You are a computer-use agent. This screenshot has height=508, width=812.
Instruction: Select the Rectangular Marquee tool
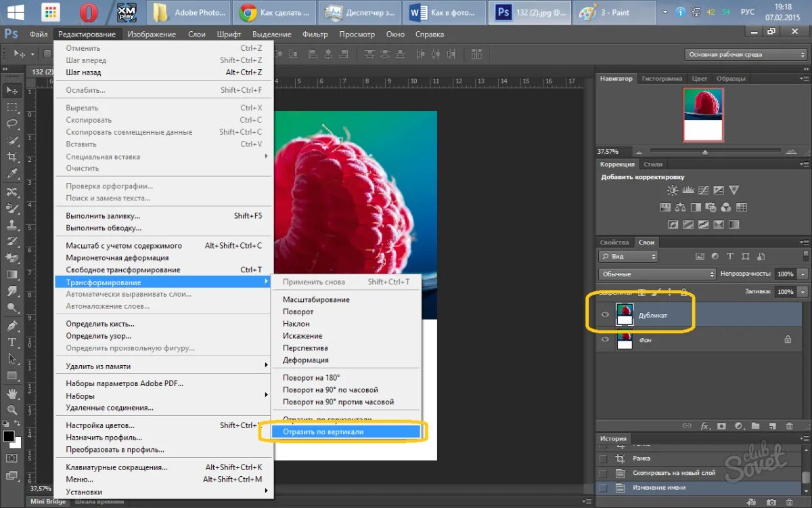pos(12,108)
